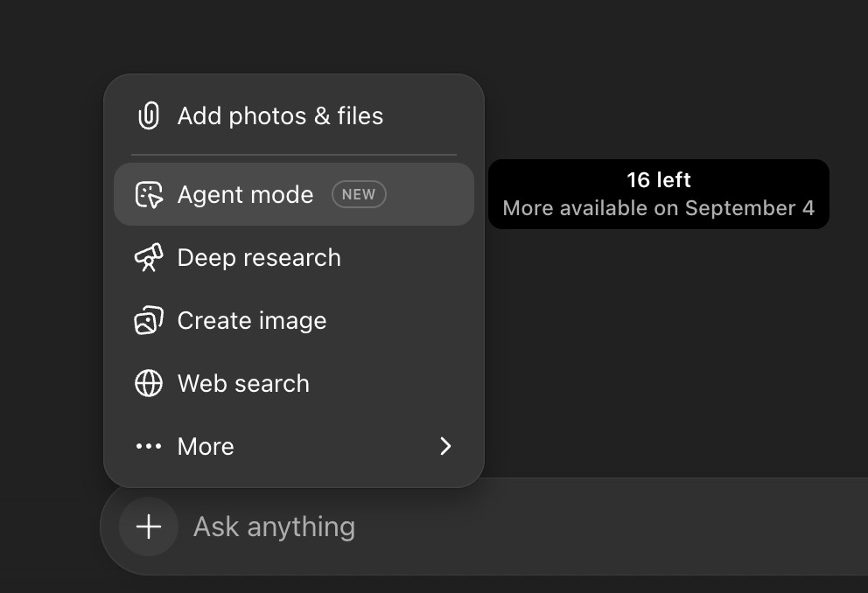This screenshot has width=868, height=593.
Task: Click More available on September 4 text
Action: click(659, 208)
